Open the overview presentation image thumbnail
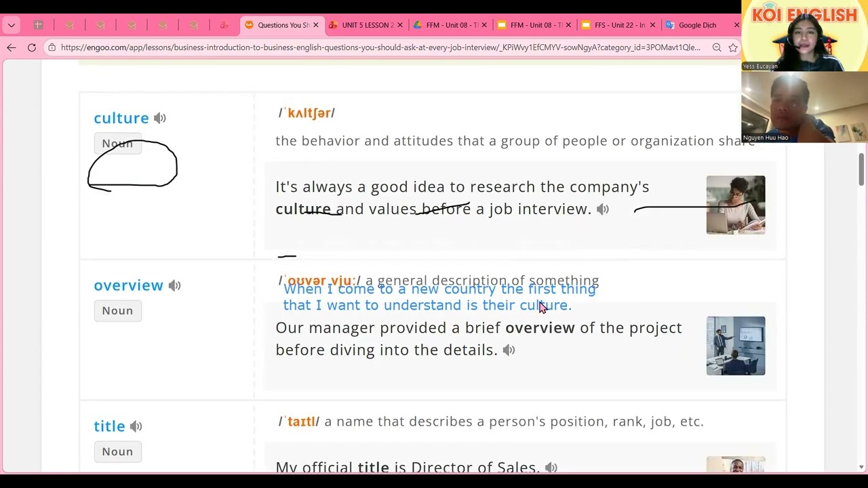The image size is (868, 488). coord(736,346)
